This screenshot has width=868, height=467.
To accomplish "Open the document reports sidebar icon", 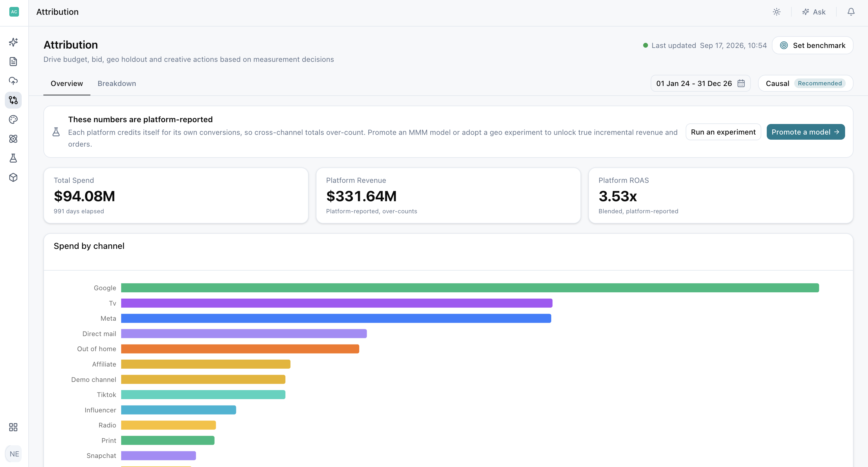I will (13, 61).
